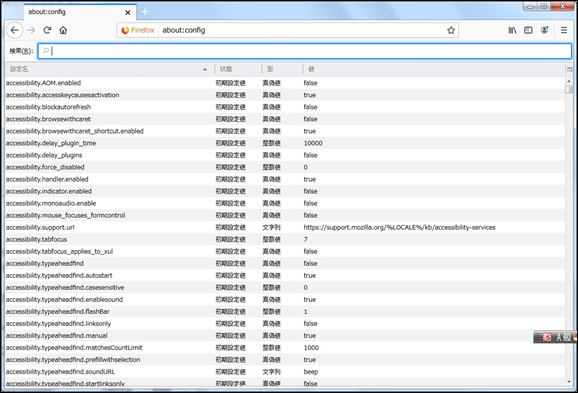Image resolution: width=578 pixels, height=393 pixels.
Task: Click the preference search input field
Action: point(304,51)
